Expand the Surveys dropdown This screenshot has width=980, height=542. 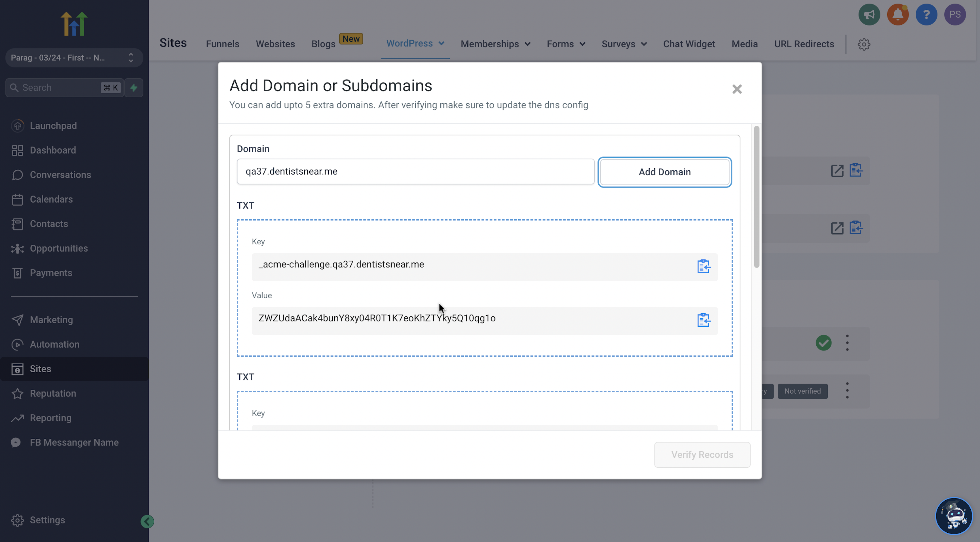point(624,44)
